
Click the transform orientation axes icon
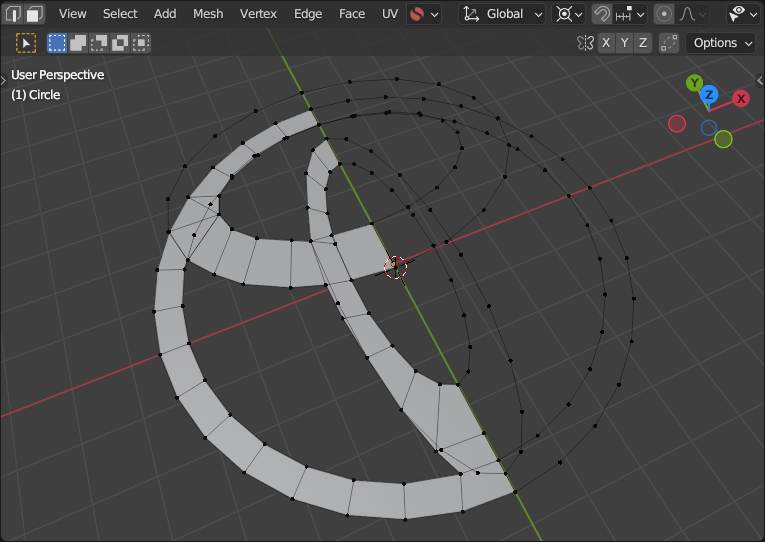471,14
